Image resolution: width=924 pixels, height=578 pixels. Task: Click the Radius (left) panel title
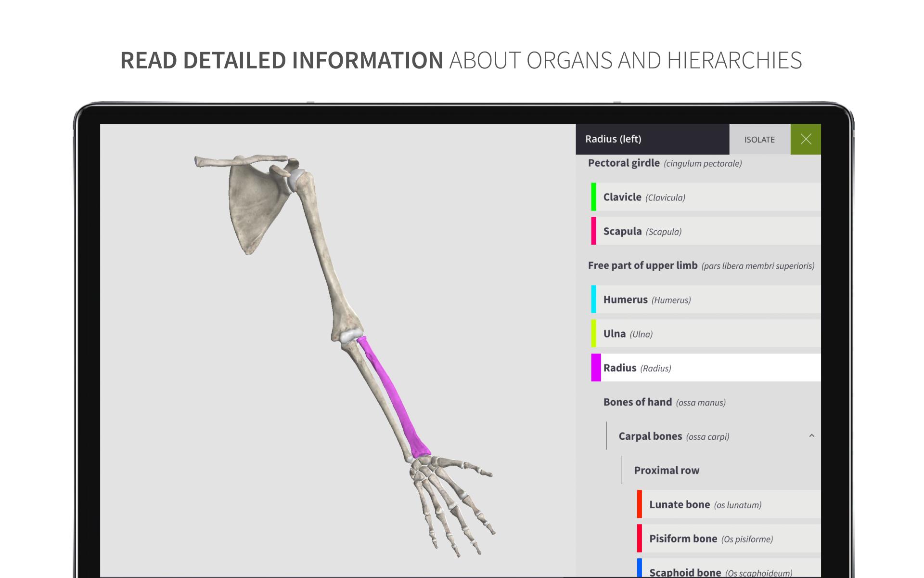tap(613, 139)
